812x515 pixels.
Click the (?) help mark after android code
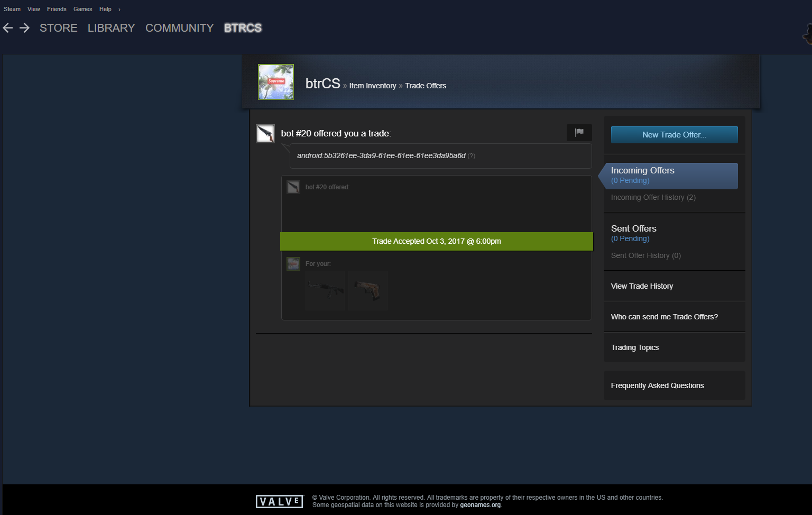472,156
